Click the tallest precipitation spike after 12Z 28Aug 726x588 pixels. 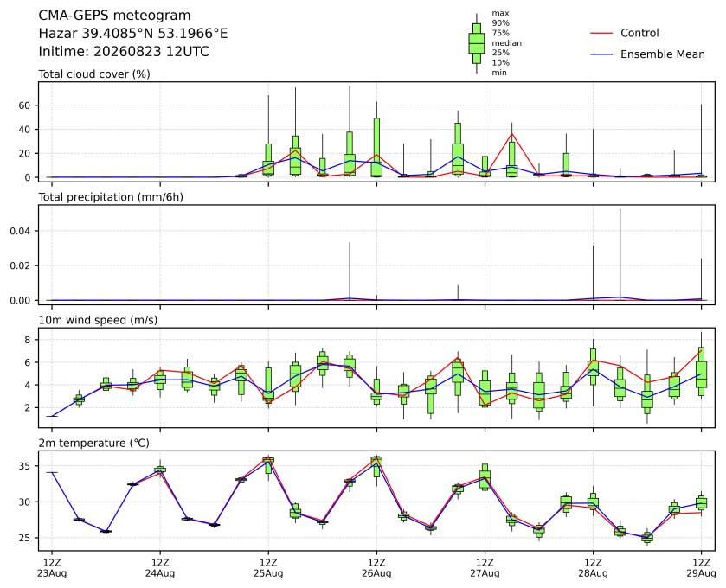620,253
